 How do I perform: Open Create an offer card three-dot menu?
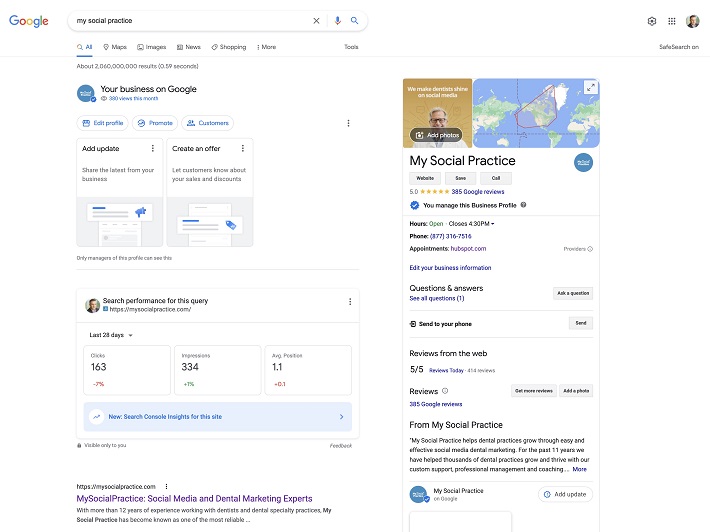[243, 148]
